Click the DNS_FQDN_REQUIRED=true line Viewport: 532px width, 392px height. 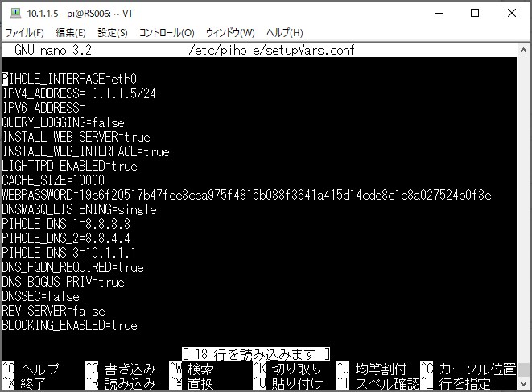[72, 267]
